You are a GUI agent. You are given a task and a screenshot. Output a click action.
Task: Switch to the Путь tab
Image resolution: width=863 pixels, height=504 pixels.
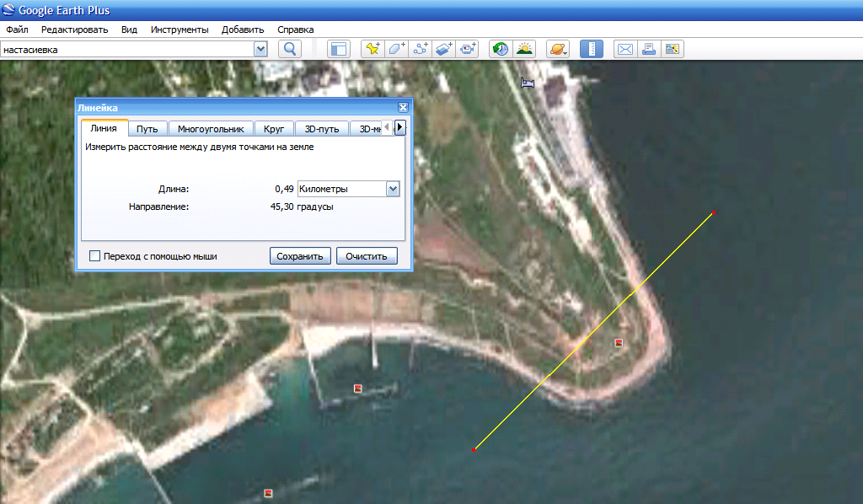[x=147, y=129]
